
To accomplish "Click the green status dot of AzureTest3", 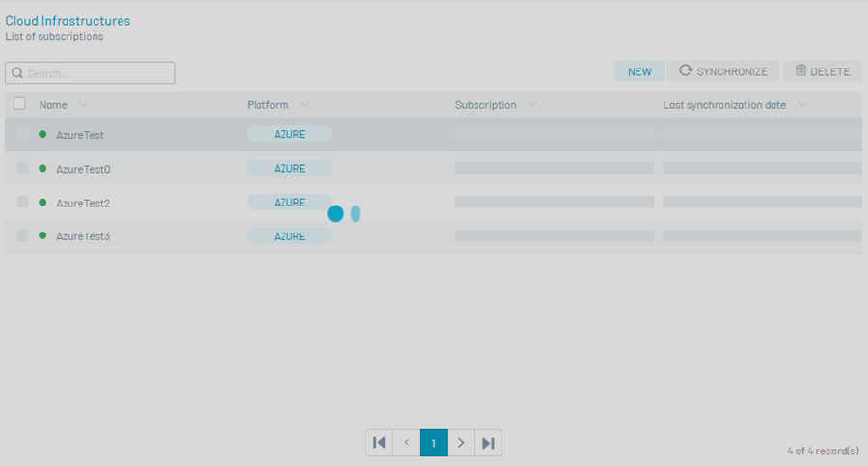I will 42,235.
